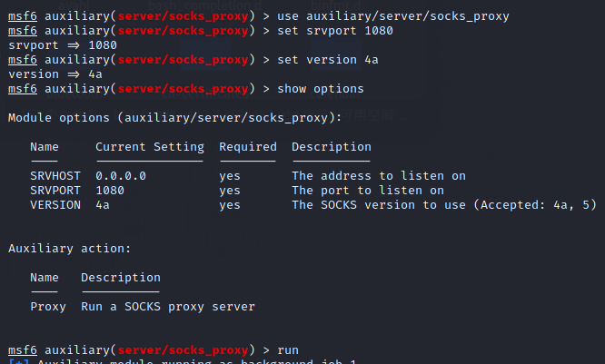
Task: Click the 1080 value in SRVPORT row
Action: pos(110,191)
